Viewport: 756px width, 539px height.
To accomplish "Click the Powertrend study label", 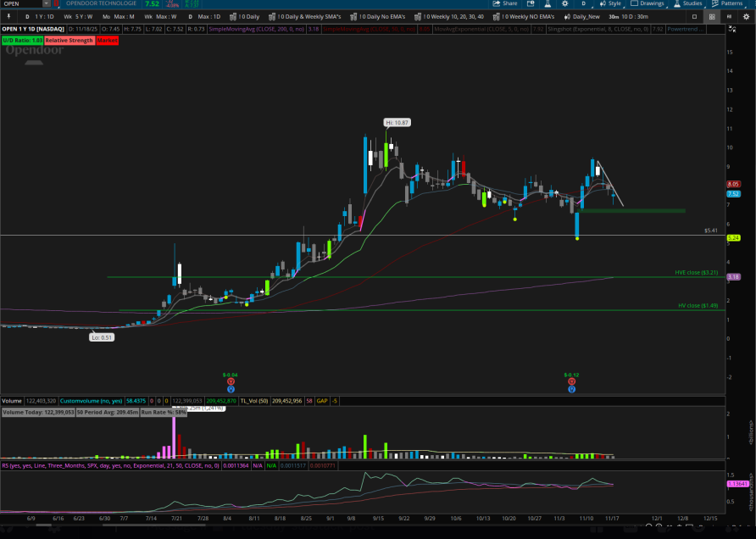I will point(685,29).
